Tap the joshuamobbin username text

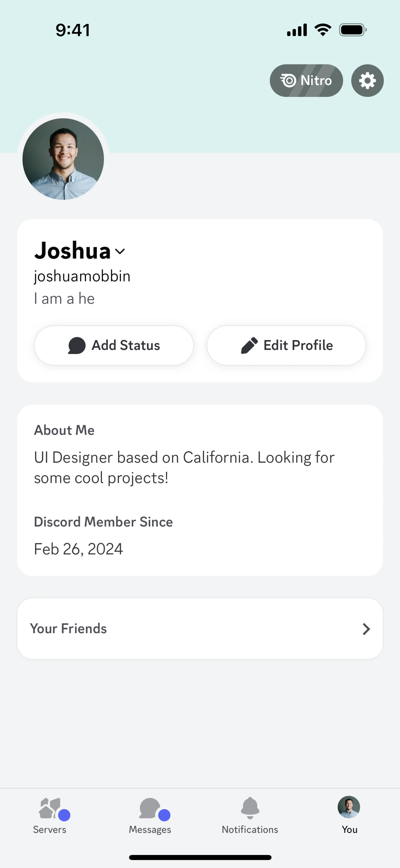point(82,276)
